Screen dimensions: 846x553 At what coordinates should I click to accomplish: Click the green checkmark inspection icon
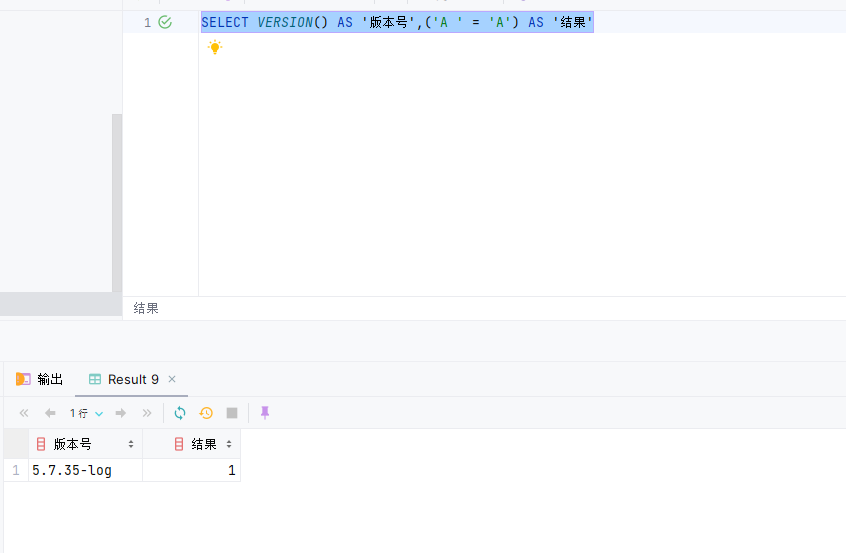coord(165,22)
